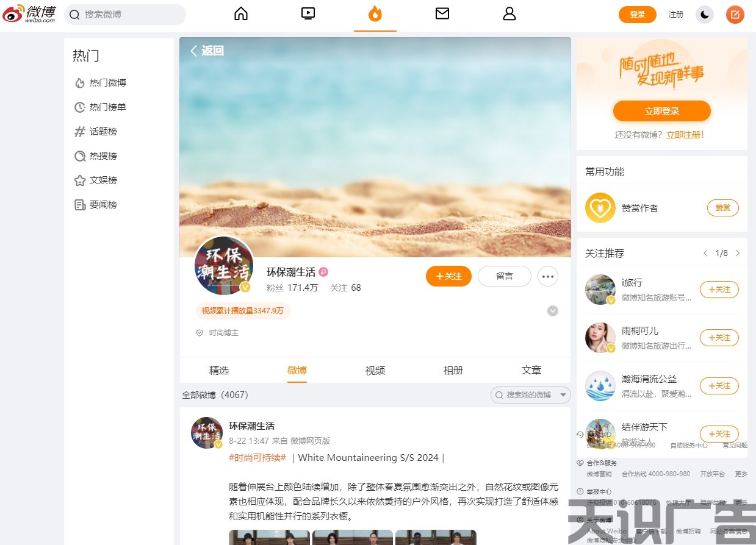The width and height of the screenshot is (756, 545).
Task: Open first post image thumbnail
Action: [269, 537]
